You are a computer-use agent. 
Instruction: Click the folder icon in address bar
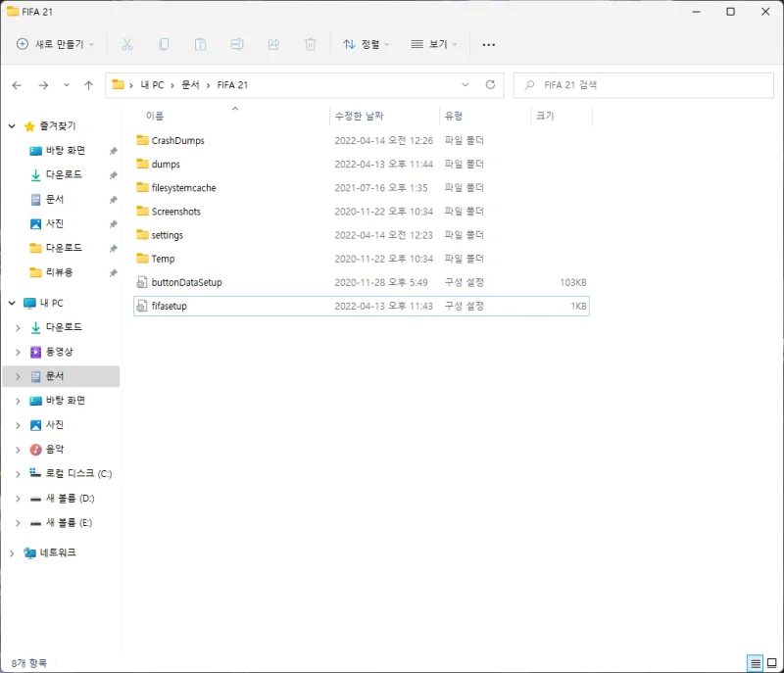(118, 84)
